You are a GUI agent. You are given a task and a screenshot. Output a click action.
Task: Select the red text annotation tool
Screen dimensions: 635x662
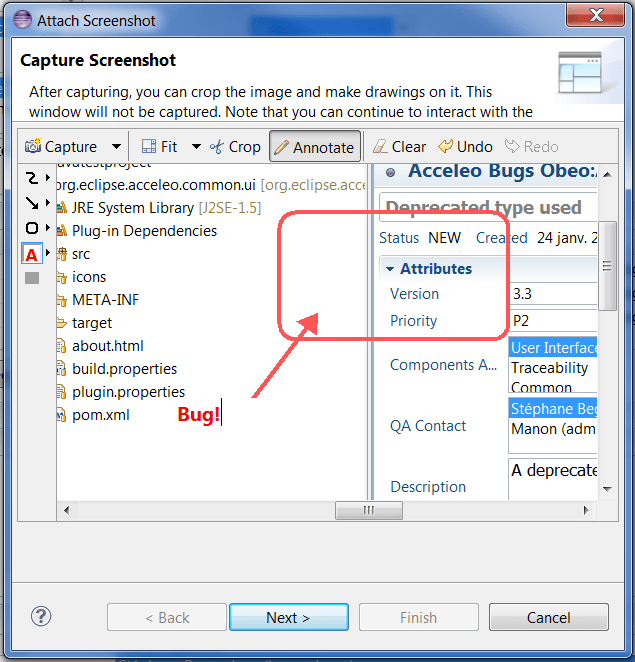click(x=31, y=254)
